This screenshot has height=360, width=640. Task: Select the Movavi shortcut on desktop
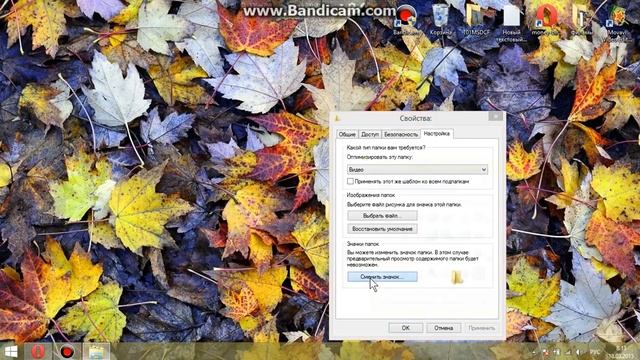[x=616, y=22]
